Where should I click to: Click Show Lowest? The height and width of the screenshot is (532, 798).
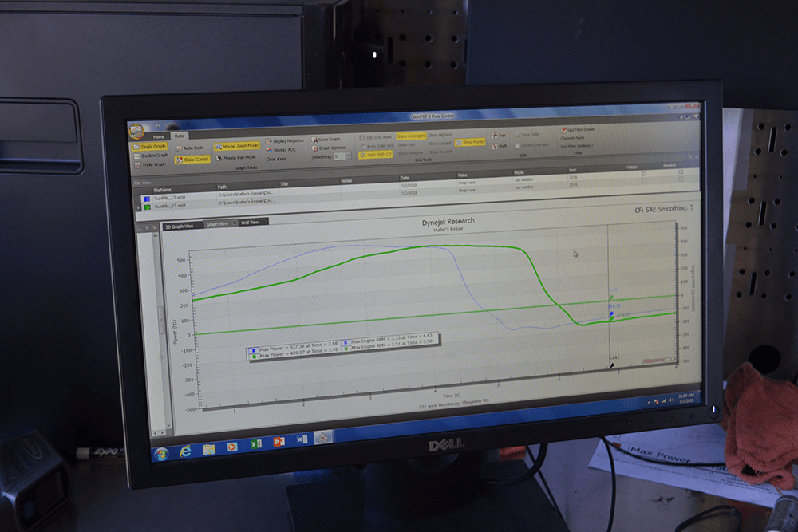point(440,144)
